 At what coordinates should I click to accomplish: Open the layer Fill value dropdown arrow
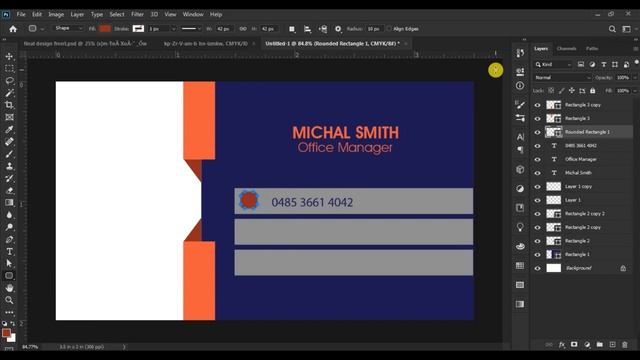point(635,91)
